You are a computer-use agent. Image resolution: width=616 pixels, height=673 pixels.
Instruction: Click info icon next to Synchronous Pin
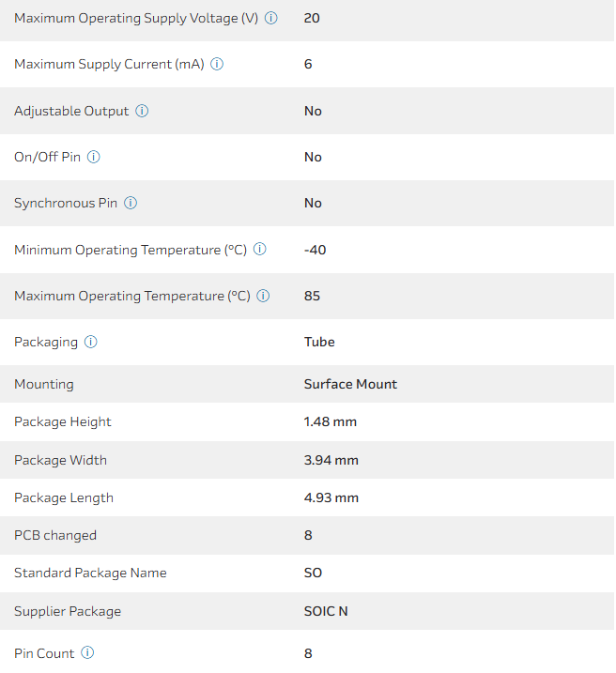point(131,203)
